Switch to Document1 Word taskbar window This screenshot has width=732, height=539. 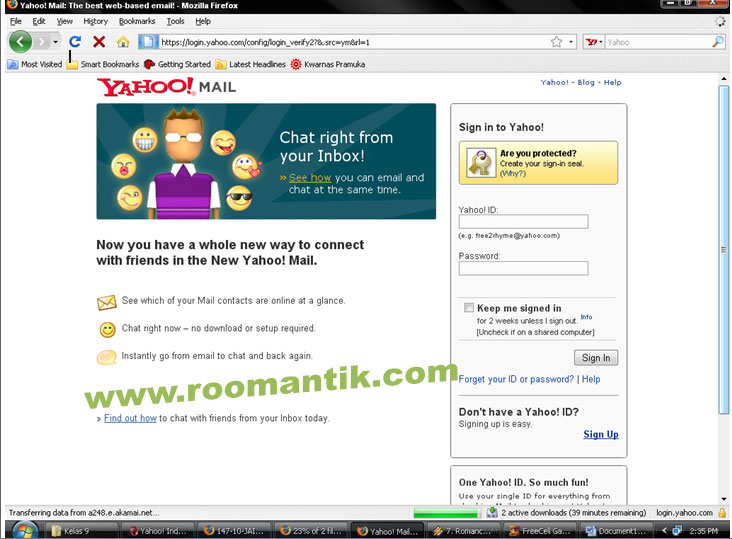point(616,531)
